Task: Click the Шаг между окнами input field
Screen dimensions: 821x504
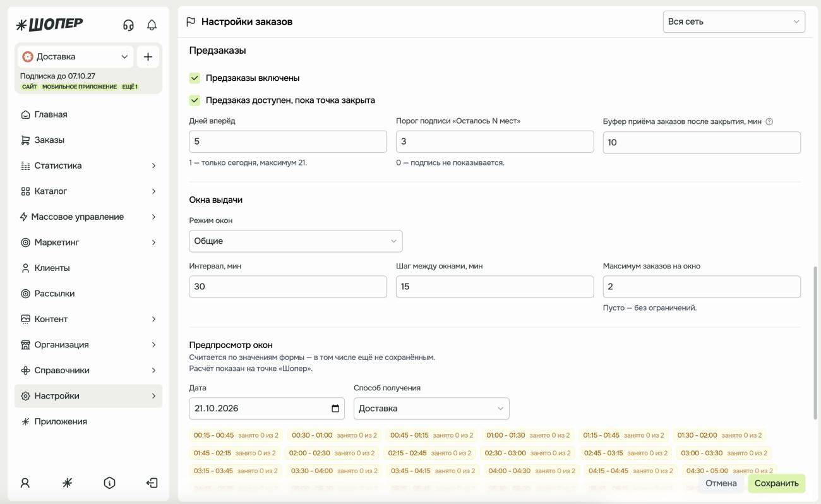Action: [x=495, y=287]
